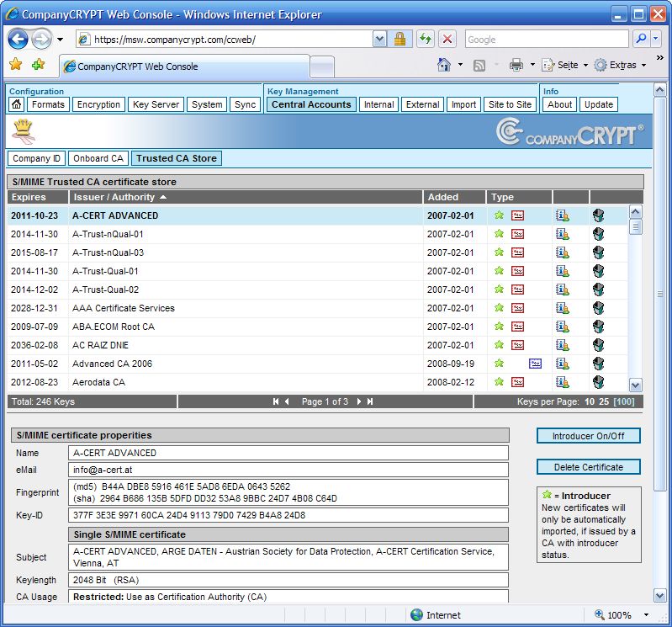
Task: Toggle introducer star for AC RAIZ DNIE
Action: [499, 344]
